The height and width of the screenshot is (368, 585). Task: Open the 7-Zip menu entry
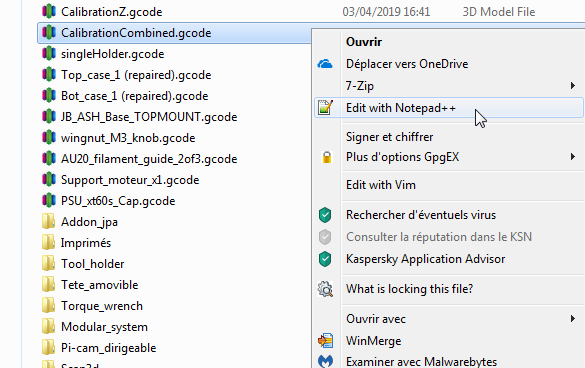click(x=360, y=86)
